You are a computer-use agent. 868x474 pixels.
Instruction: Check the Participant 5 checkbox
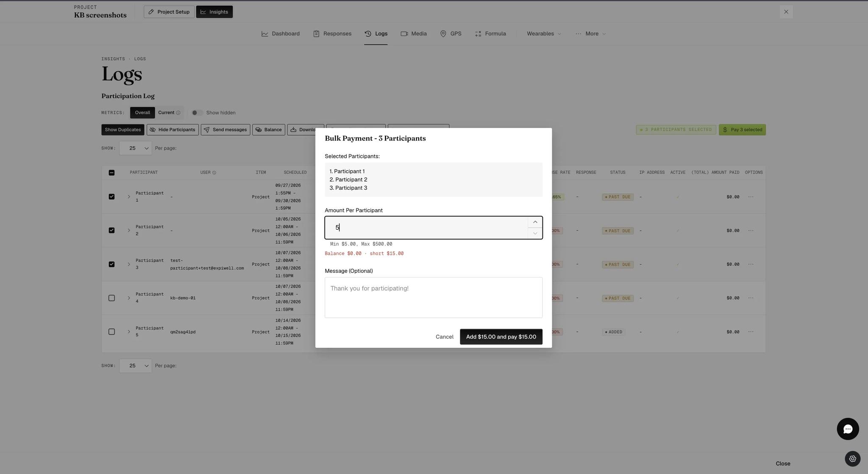(111, 332)
